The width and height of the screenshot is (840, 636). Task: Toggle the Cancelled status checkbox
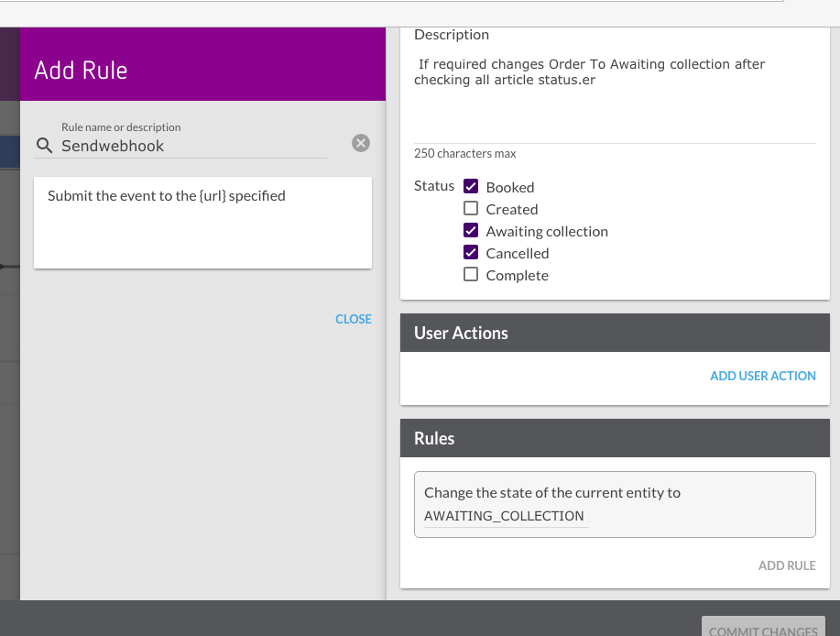coord(471,253)
